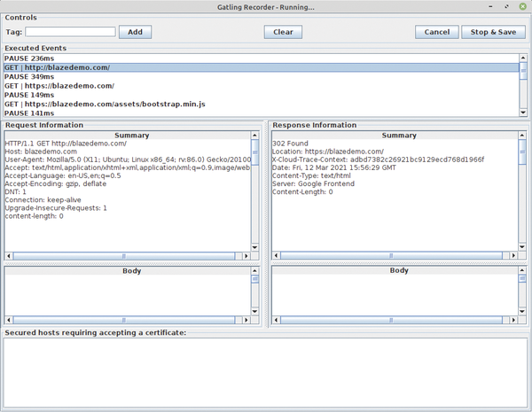Click left arrow of Request Body horizontal scrollbar
532x412 pixels.
point(9,320)
